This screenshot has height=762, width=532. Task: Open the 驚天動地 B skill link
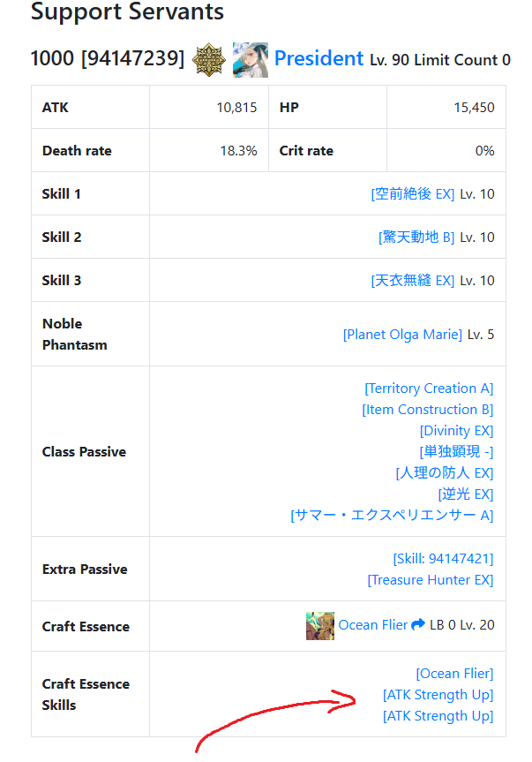coord(416,238)
